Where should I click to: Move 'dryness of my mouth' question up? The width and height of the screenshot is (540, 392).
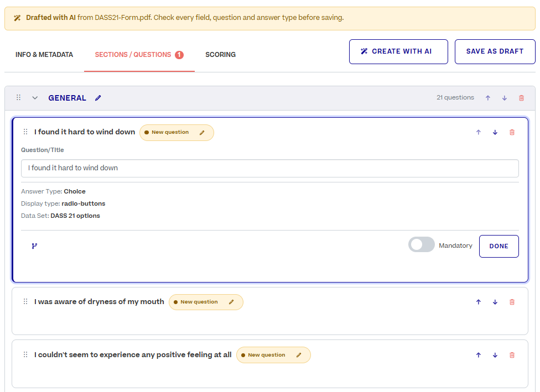(x=479, y=302)
